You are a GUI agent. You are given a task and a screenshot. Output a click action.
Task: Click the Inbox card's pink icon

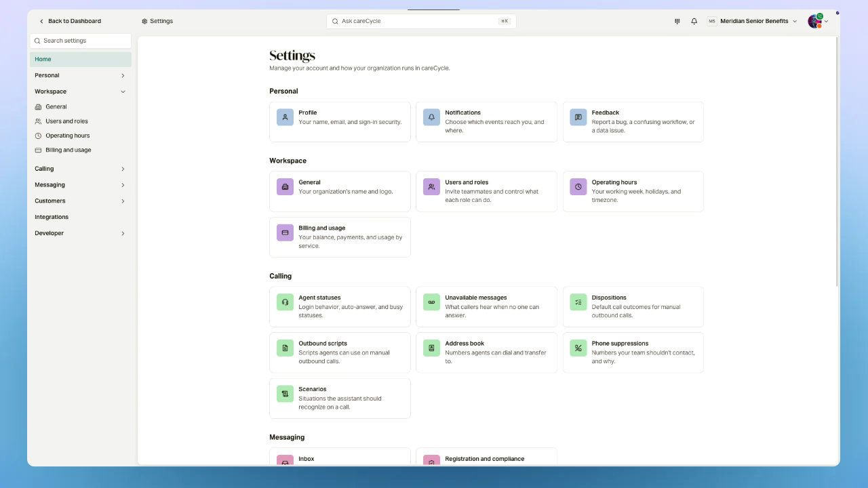285,461
